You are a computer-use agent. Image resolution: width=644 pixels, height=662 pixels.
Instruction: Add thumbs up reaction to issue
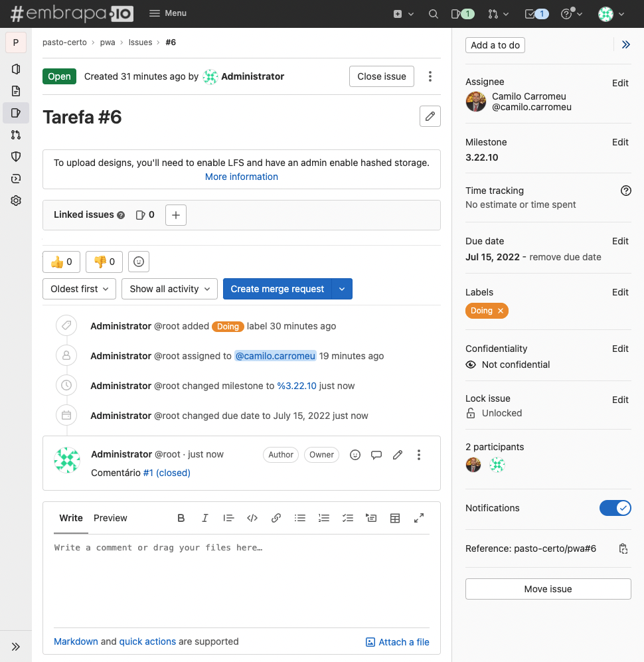[62, 262]
